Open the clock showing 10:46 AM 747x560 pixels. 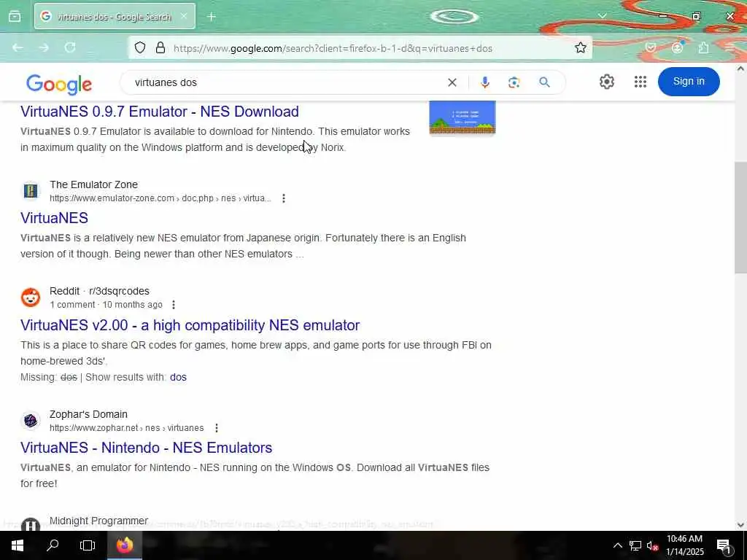[684, 545]
